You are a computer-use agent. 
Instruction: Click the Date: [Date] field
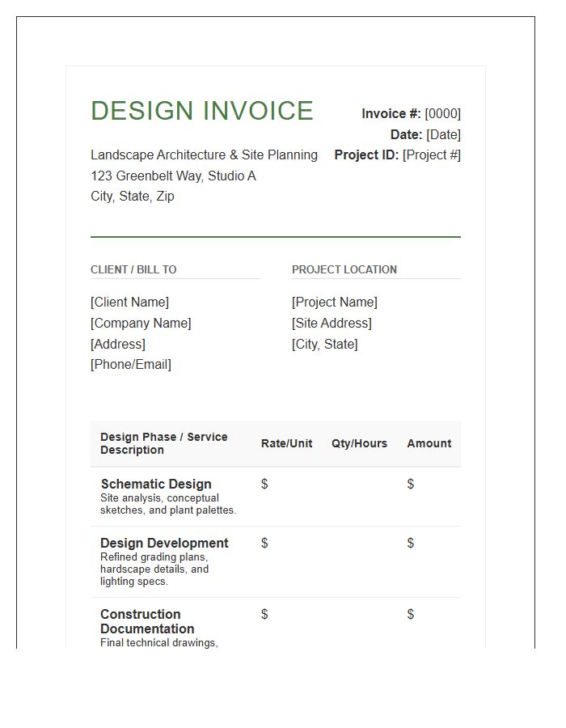click(x=425, y=134)
